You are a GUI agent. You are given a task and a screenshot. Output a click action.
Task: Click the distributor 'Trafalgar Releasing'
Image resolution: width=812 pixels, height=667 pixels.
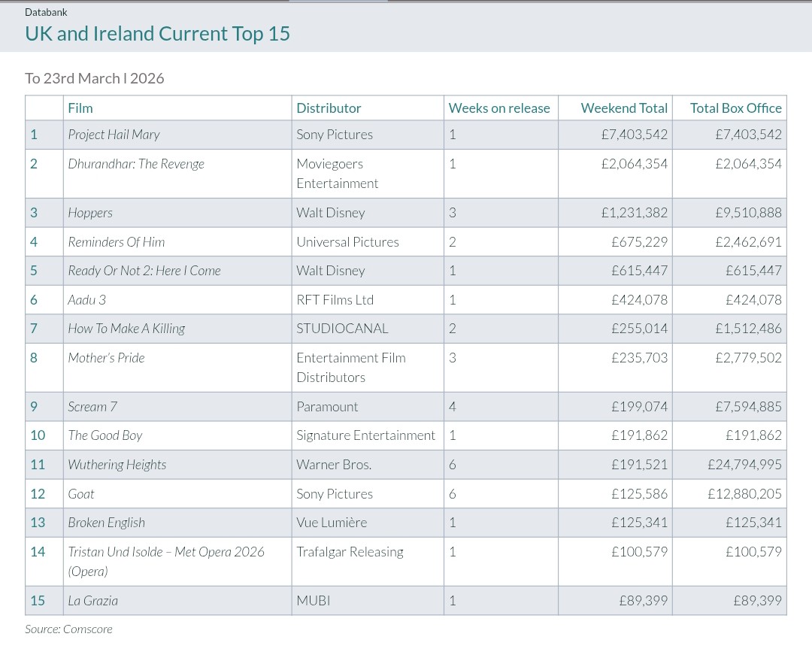tap(350, 552)
